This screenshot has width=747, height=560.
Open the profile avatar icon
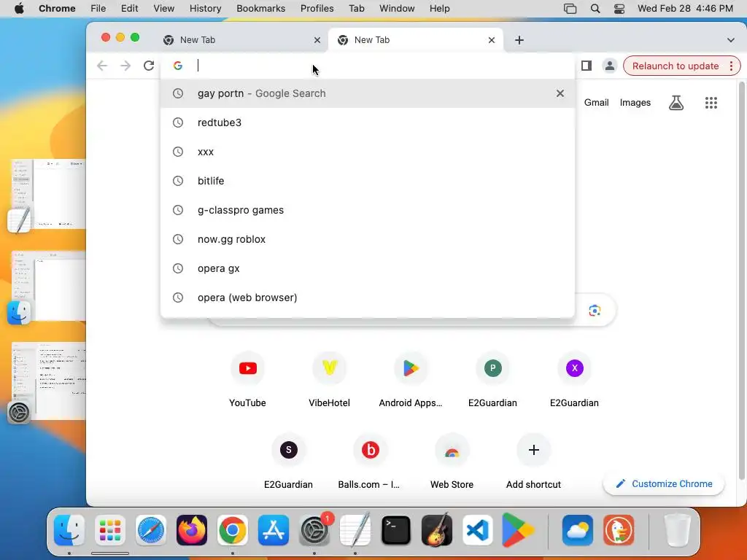click(x=609, y=66)
